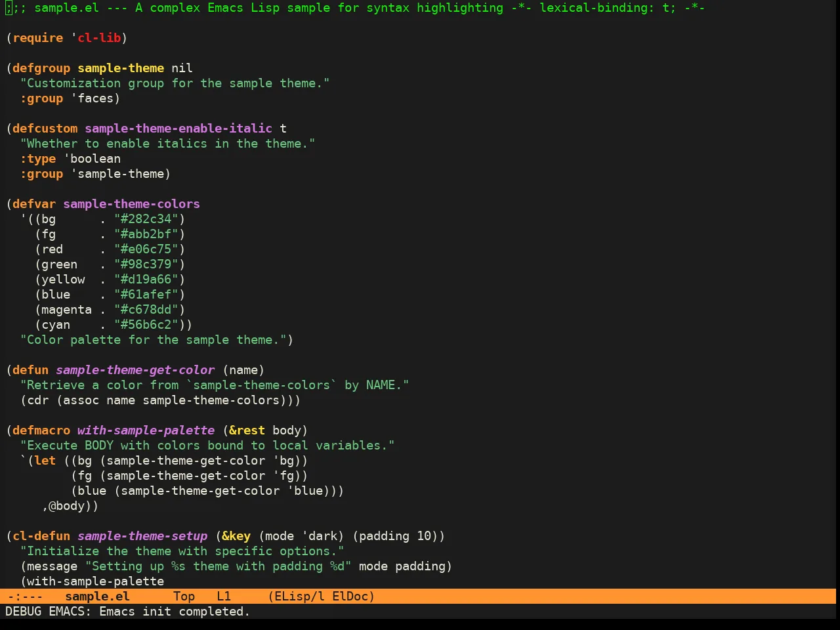Click the 'boolean symbol
Image resolution: width=840 pixels, height=630 pixels.
pos(92,159)
